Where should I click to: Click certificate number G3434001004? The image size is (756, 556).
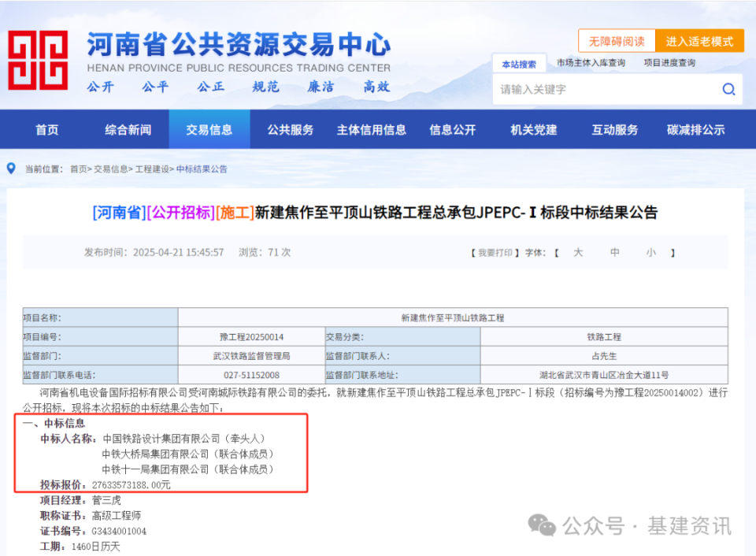(119, 531)
